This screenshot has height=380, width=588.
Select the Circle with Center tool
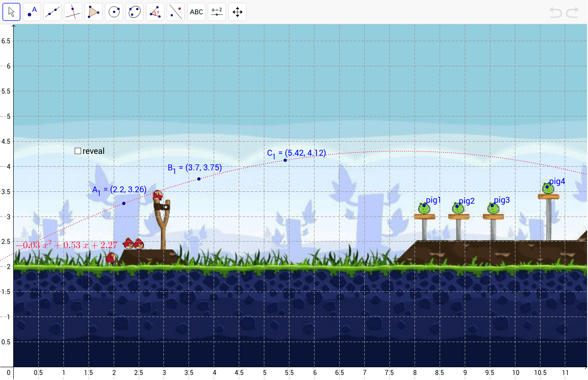coord(114,12)
